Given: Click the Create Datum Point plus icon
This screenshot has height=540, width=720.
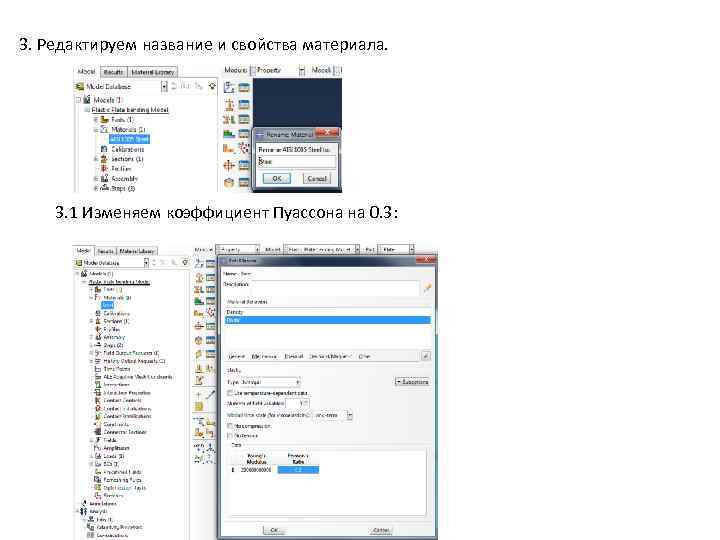Looking at the screenshot, I should point(199,395).
